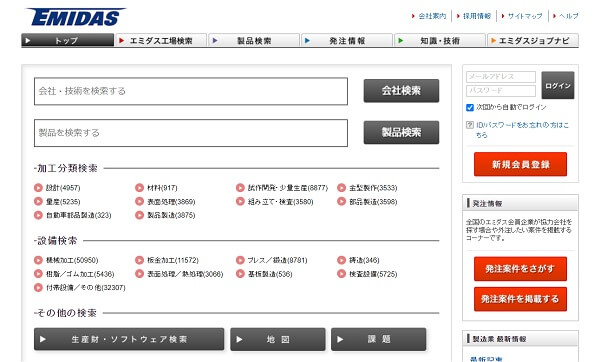600x362 pixels.
Task: Click the red arrow icon beside 設計(4957)
Action: point(38,188)
